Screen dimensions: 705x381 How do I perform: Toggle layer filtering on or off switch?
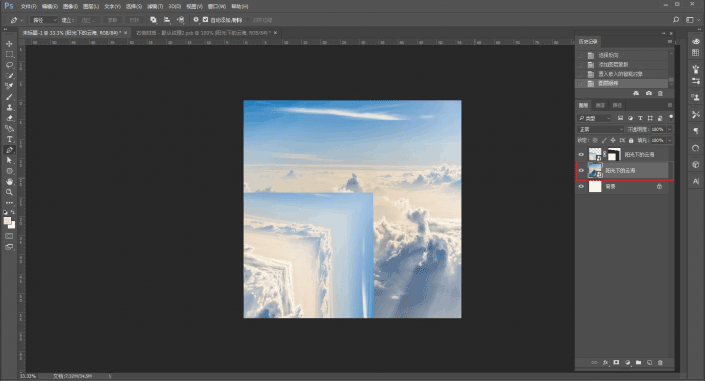671,117
